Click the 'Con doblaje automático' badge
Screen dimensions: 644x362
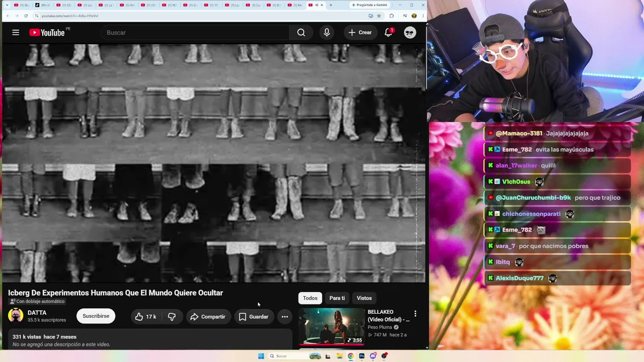pyautogui.click(x=37, y=302)
